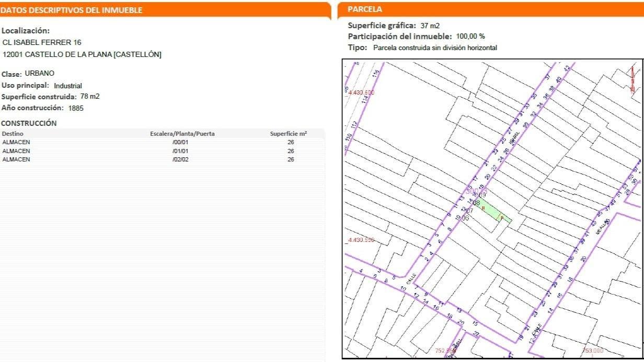Screen dimensions: 644x362
Task: Click the coordinate label 4.430.600
Action: coord(360,91)
